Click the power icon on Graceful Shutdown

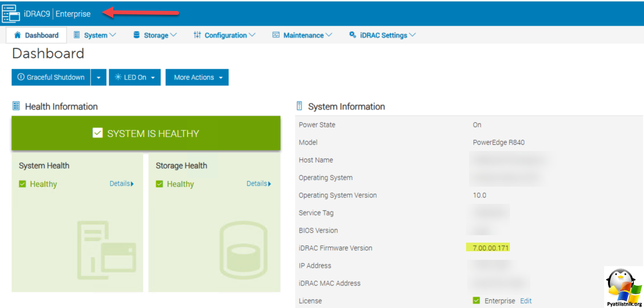[x=21, y=77]
